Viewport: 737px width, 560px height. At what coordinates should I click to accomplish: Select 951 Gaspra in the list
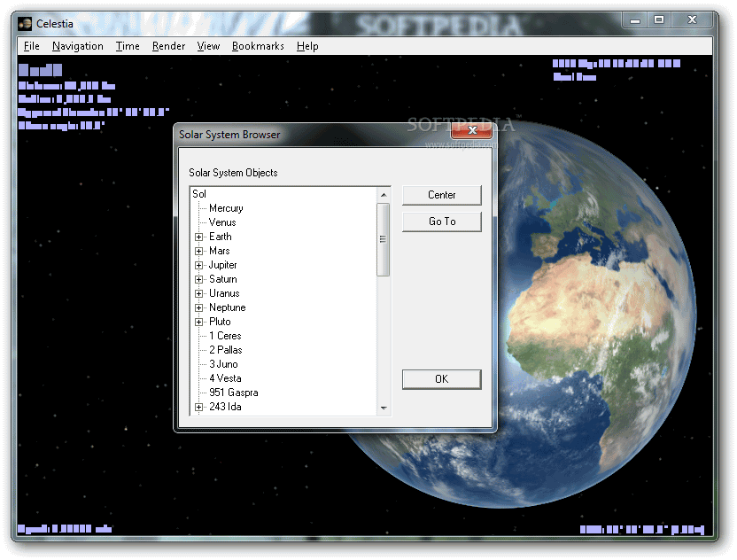234,393
